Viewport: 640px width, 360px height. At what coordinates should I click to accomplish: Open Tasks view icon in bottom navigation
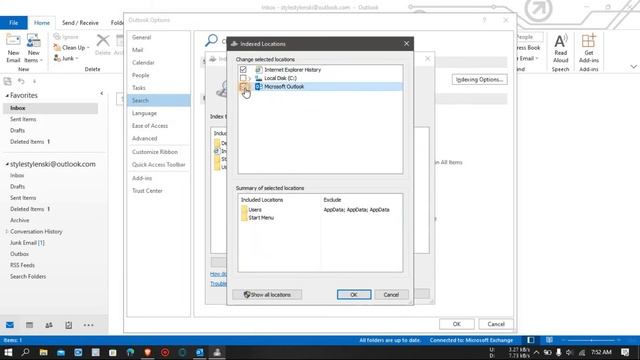[69, 325]
